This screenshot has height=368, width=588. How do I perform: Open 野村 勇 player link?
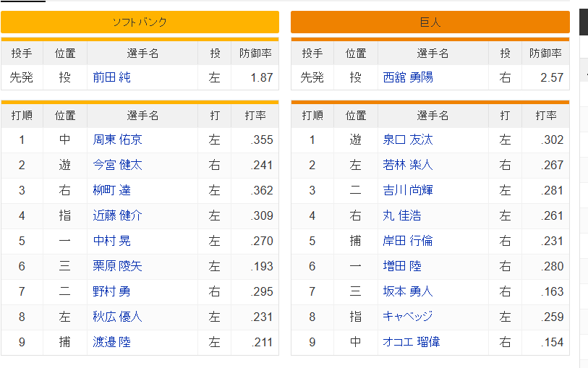111,291
